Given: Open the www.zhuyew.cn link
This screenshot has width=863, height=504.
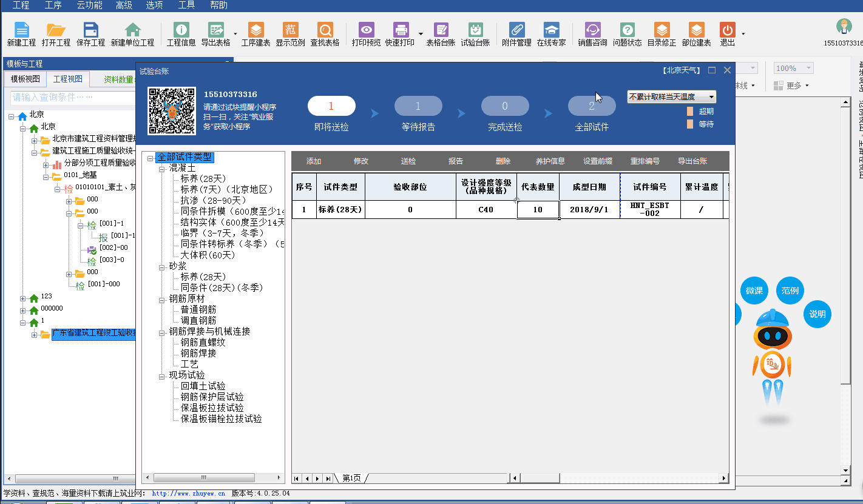Looking at the screenshot, I should click(x=188, y=494).
